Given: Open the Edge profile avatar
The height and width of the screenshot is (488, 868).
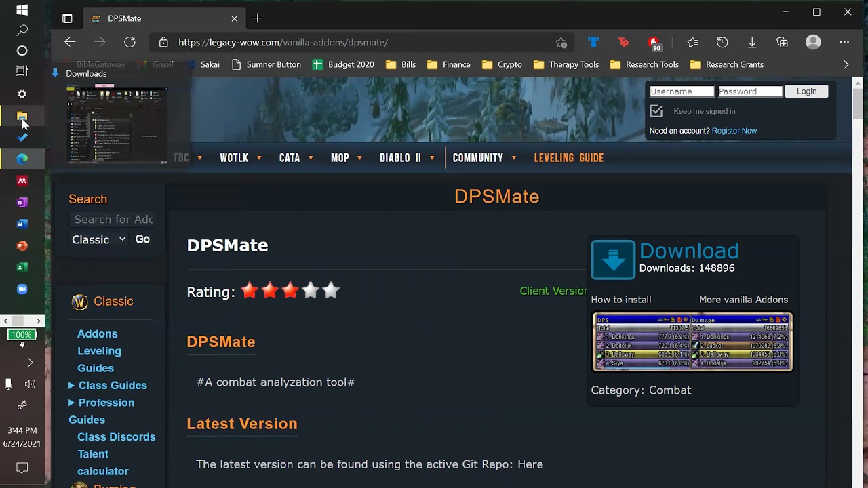Looking at the screenshot, I should click(813, 42).
